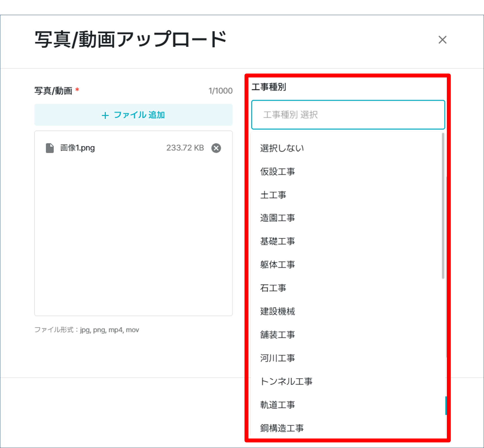
Task: Select トンネル工事 in the dropdown
Action: coord(286,381)
